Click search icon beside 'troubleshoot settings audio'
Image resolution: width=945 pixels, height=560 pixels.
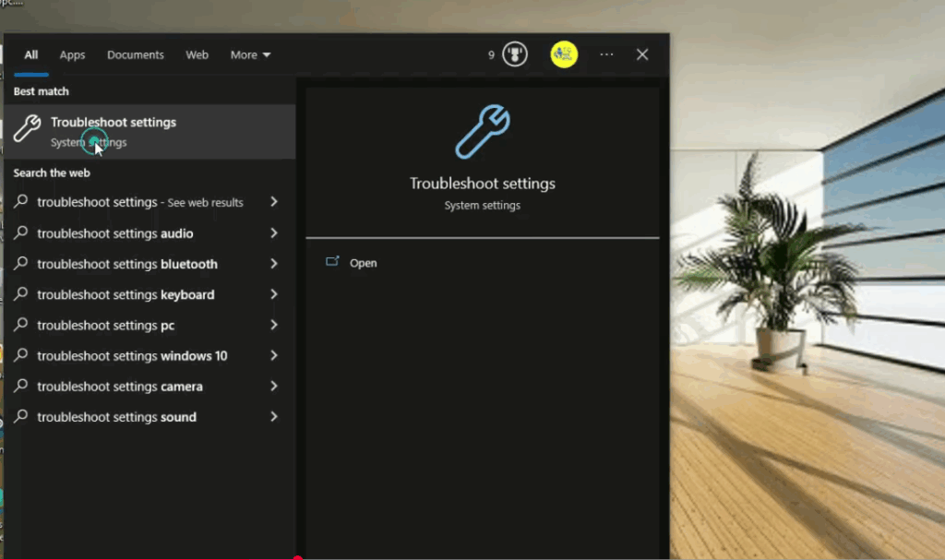(x=21, y=233)
